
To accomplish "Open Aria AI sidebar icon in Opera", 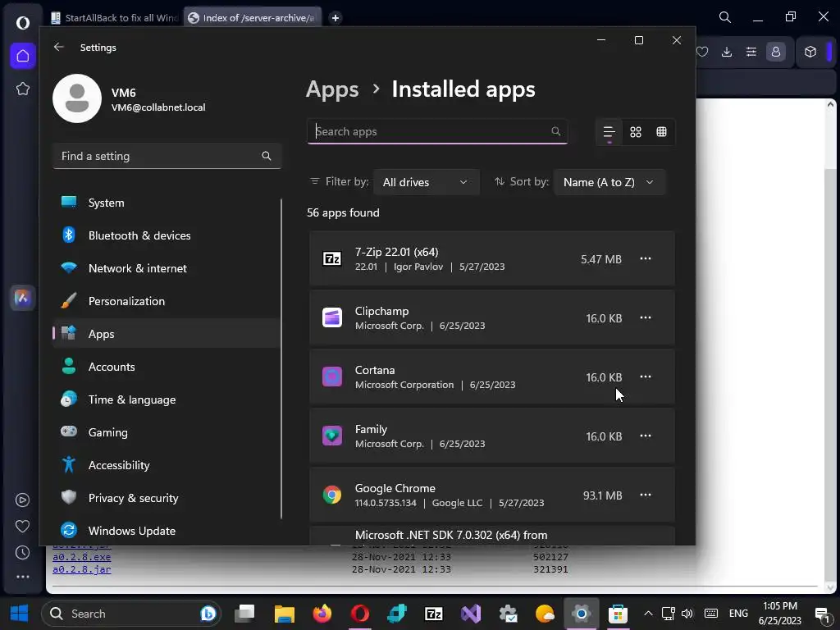I will click(x=22, y=297).
